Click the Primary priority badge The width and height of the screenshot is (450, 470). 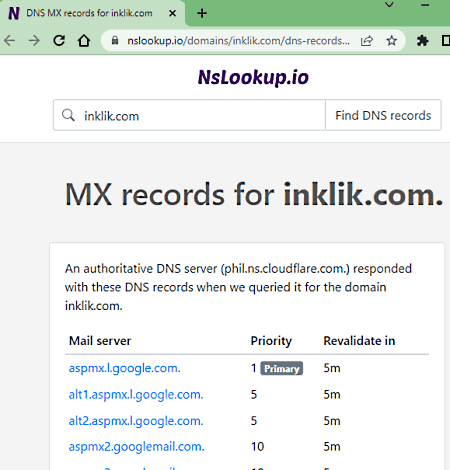pos(282,369)
